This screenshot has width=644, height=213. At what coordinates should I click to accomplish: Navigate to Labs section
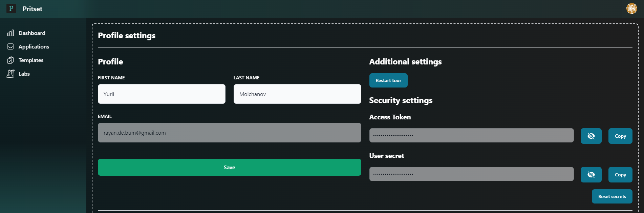point(24,74)
